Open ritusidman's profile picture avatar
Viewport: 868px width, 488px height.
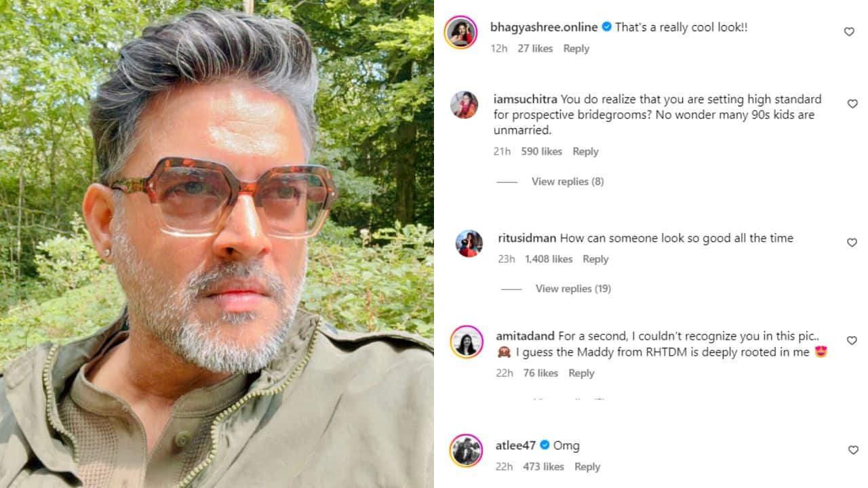(469, 244)
